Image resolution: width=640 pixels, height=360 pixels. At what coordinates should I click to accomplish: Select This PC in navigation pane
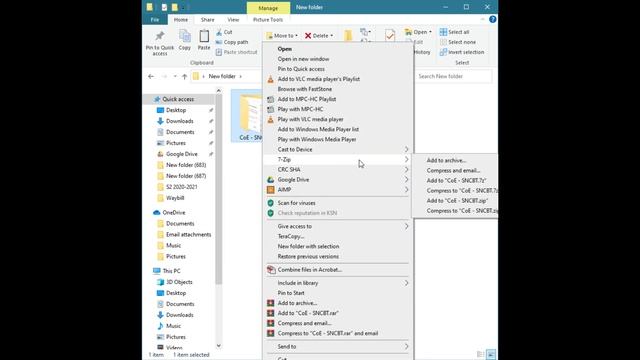click(171, 271)
